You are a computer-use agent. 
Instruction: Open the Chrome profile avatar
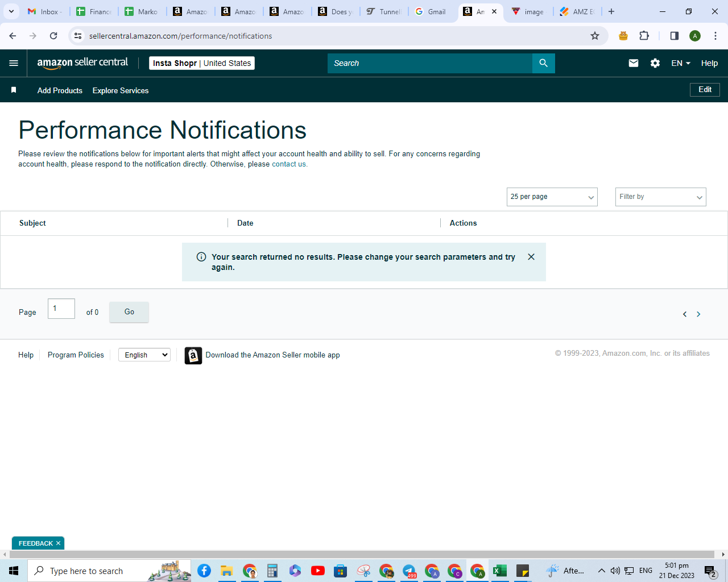pyautogui.click(x=695, y=36)
